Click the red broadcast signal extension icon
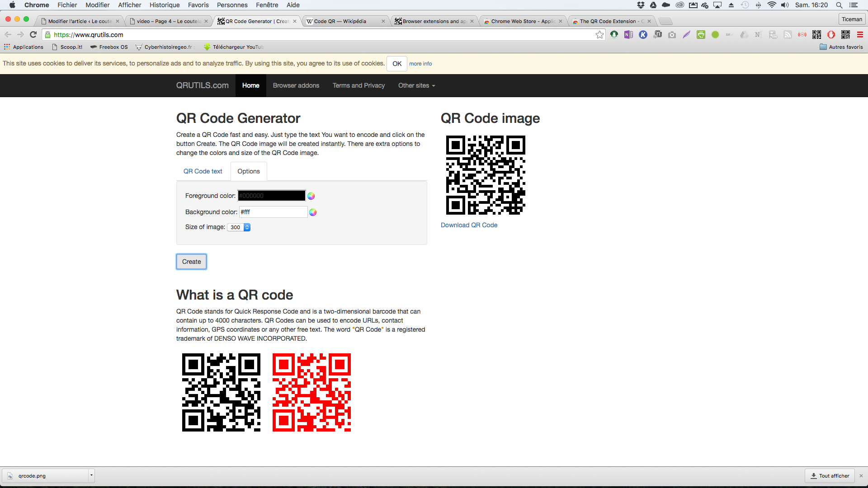Viewport: 868px width, 488px height. tap(802, 35)
